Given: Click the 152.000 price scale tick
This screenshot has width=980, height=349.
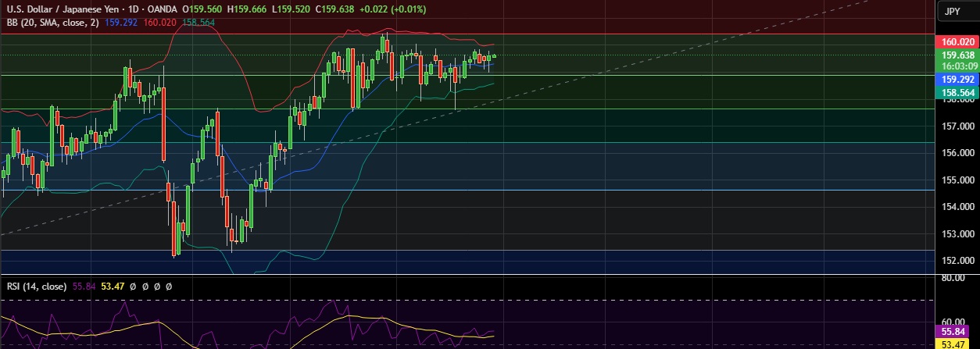Looking at the screenshot, I should 957,261.
